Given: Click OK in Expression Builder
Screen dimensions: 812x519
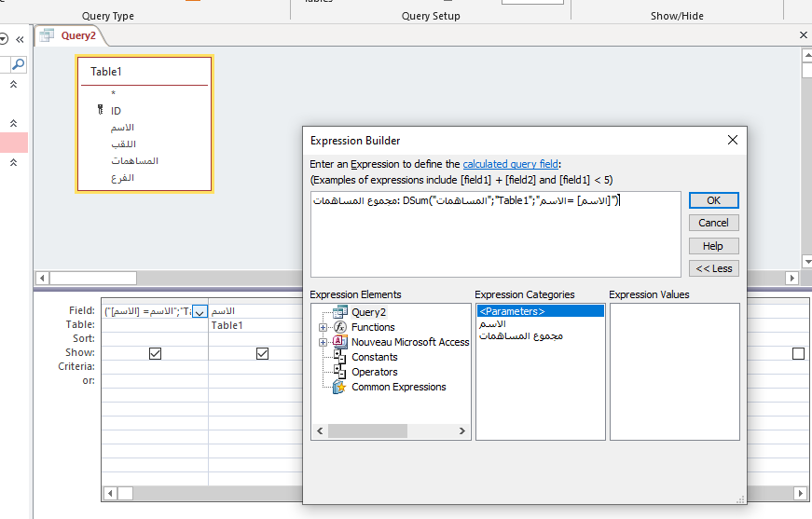Looking at the screenshot, I should pos(713,200).
